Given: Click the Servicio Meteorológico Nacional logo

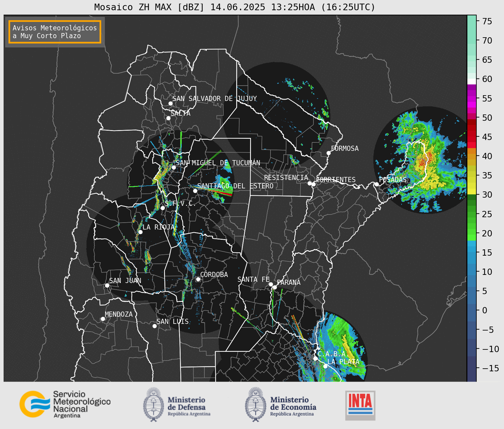Looking at the screenshot, I should 65,404.
